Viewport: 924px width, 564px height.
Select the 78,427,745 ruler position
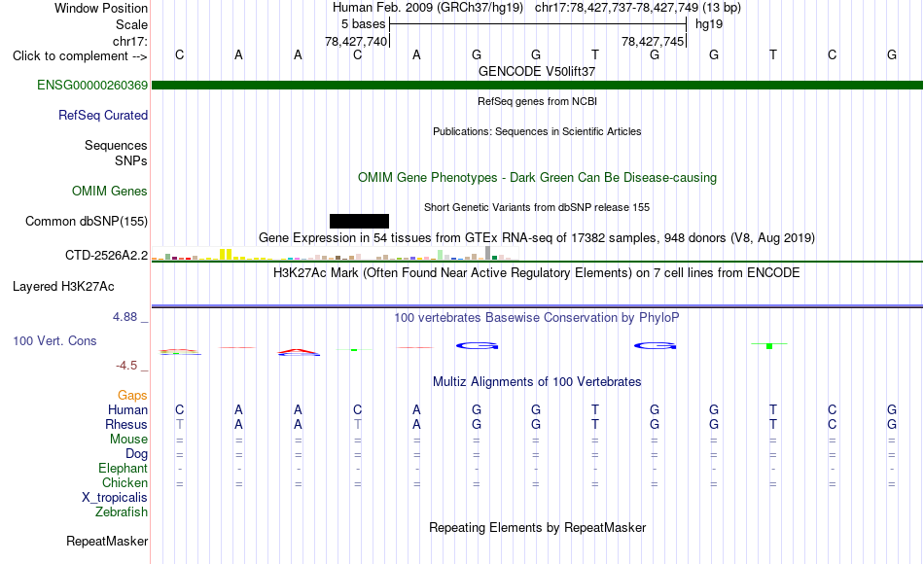[653, 41]
